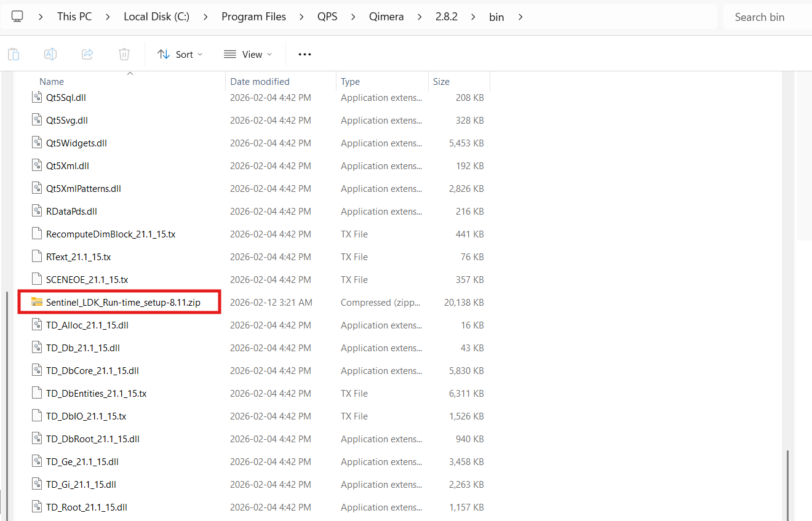Screen dimensions: 812x521
Task: Click the Rename icon in toolbar
Action: 50,54
